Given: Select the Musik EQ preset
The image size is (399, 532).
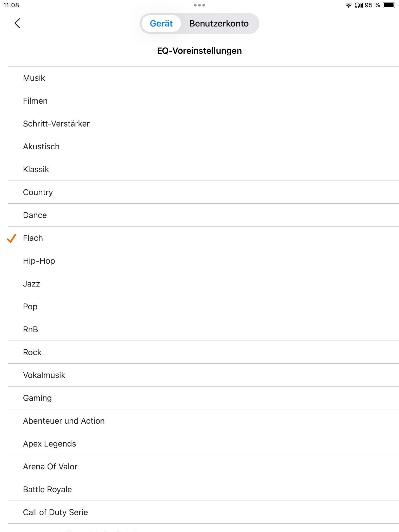Looking at the screenshot, I should [x=34, y=78].
